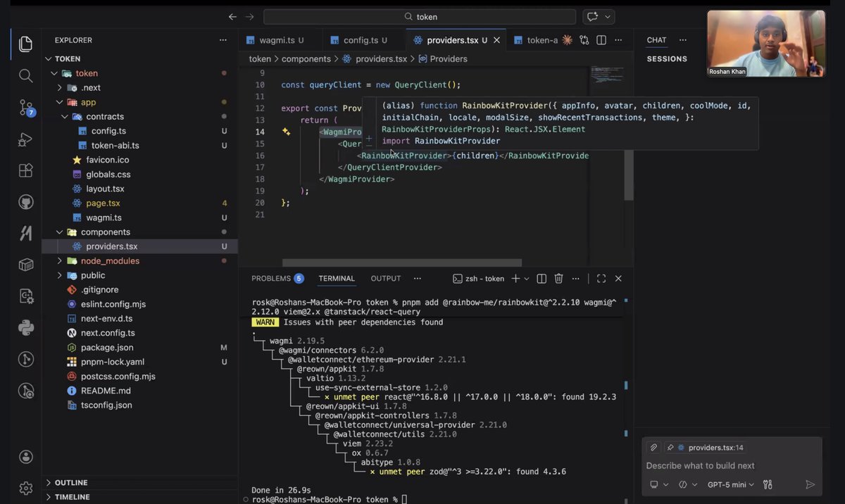Open chat panel ellipsis menu
Image resolution: width=845 pixels, height=504 pixels.
tap(682, 40)
